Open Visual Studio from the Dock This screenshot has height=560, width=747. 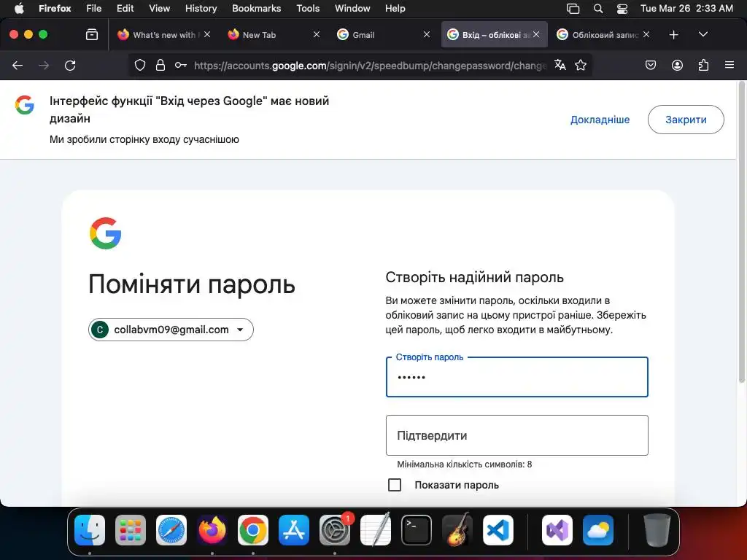click(557, 530)
